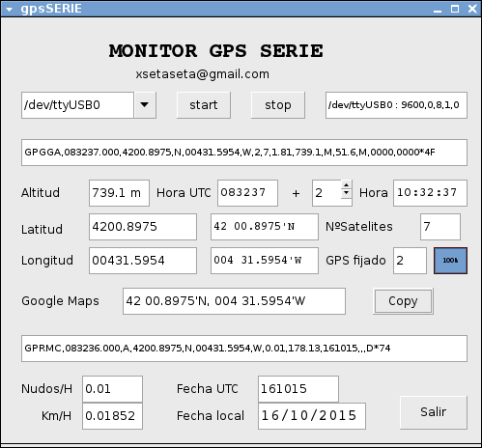482x448 pixels.
Task: Click the Salir exit button
Action: [434, 412]
